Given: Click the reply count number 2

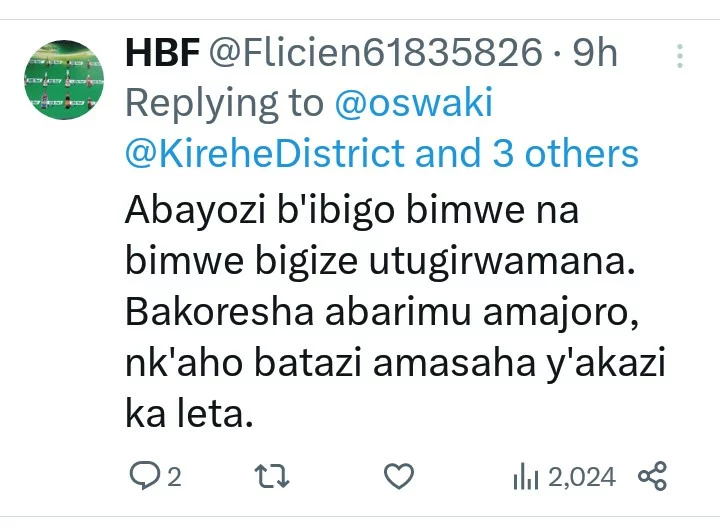Looking at the screenshot, I should 174,477.
